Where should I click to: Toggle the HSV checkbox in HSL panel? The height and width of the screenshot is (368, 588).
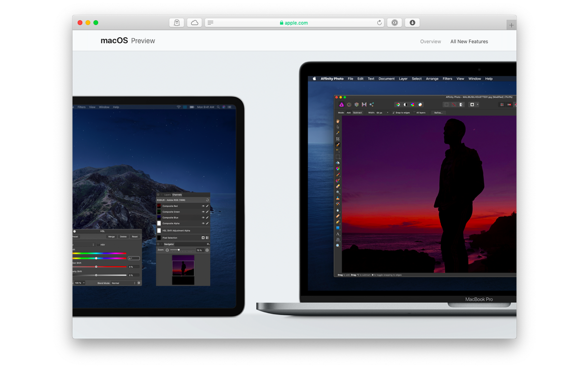point(98,245)
